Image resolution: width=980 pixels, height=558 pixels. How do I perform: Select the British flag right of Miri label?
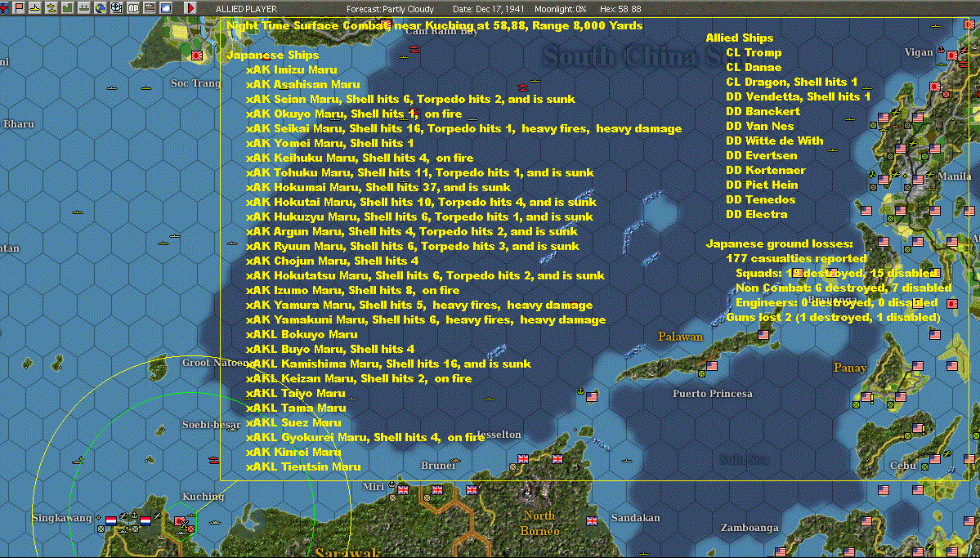point(403,490)
